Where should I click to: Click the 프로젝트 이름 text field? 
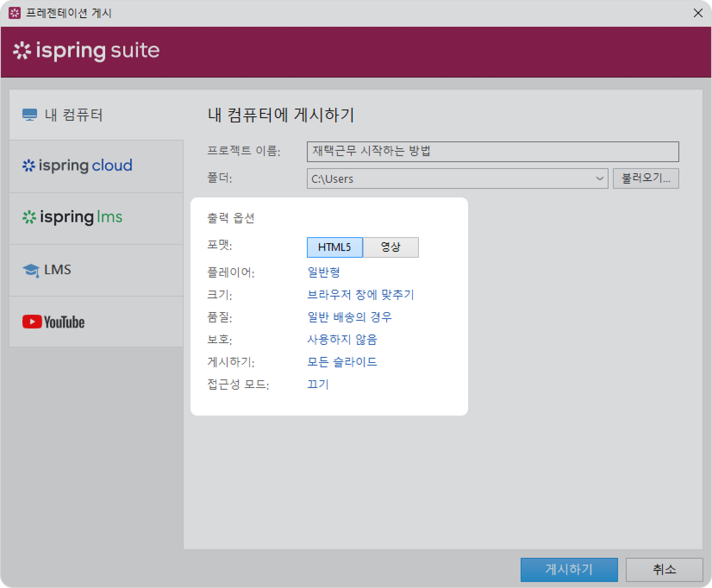(x=492, y=152)
